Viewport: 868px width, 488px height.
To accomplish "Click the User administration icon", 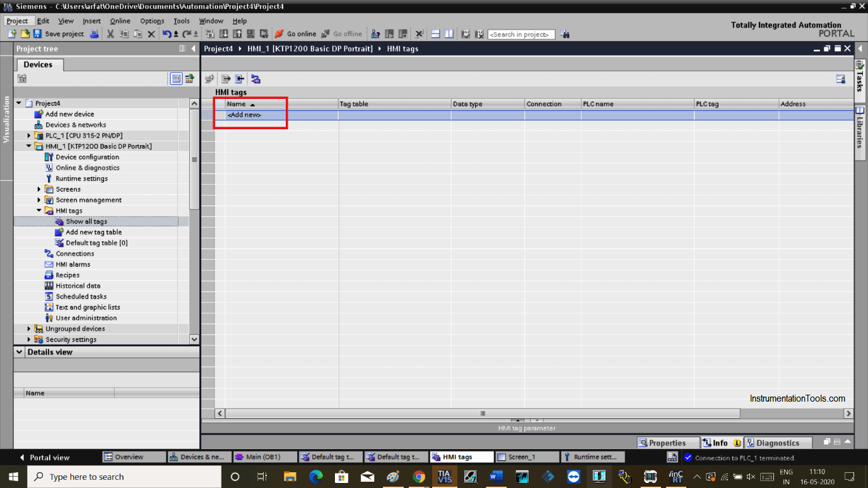I will [49, 318].
